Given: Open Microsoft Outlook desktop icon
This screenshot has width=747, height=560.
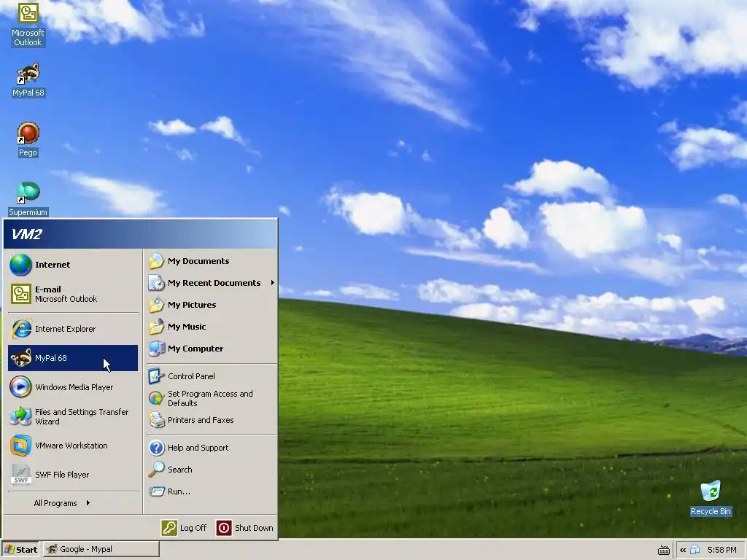Looking at the screenshot, I should (28, 25).
